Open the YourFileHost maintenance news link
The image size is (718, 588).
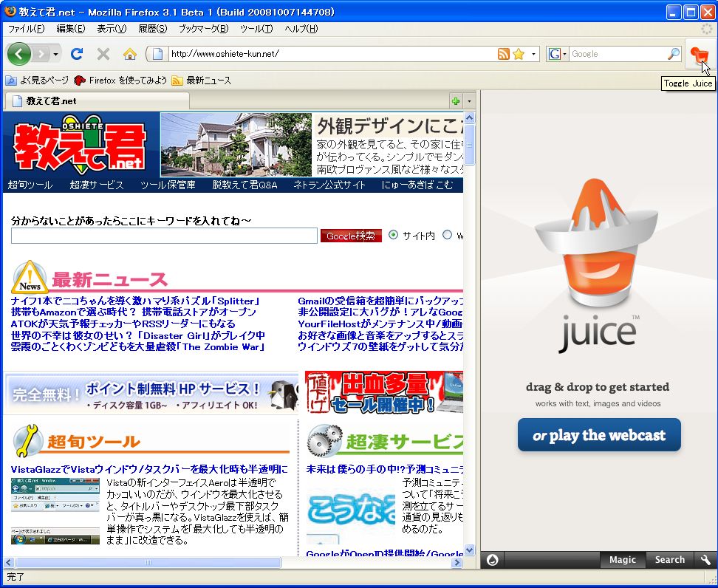[x=380, y=324]
